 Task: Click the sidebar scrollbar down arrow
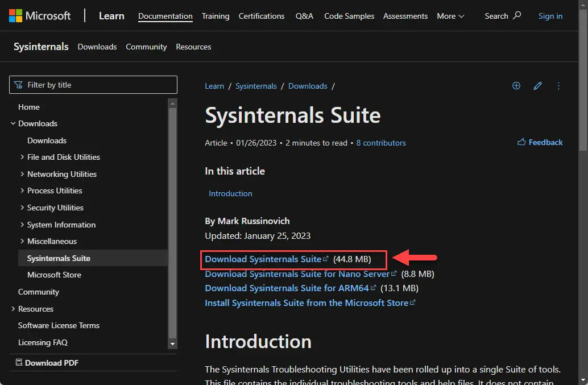pyautogui.click(x=172, y=343)
